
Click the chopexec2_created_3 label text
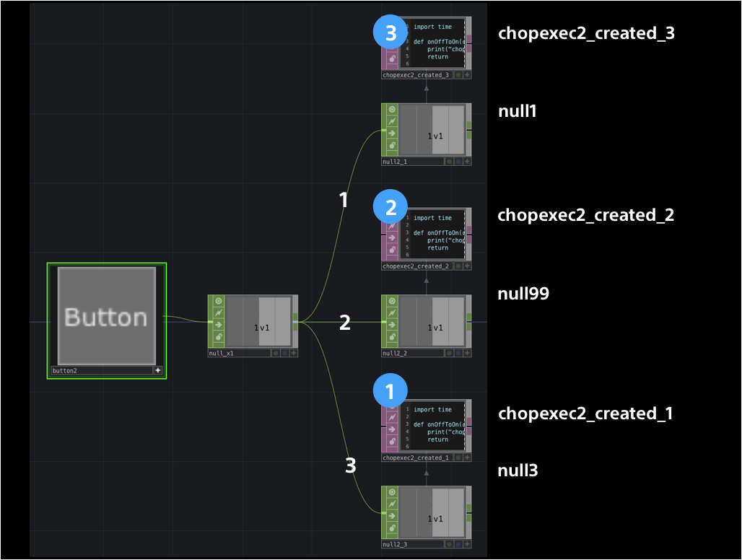(x=585, y=32)
